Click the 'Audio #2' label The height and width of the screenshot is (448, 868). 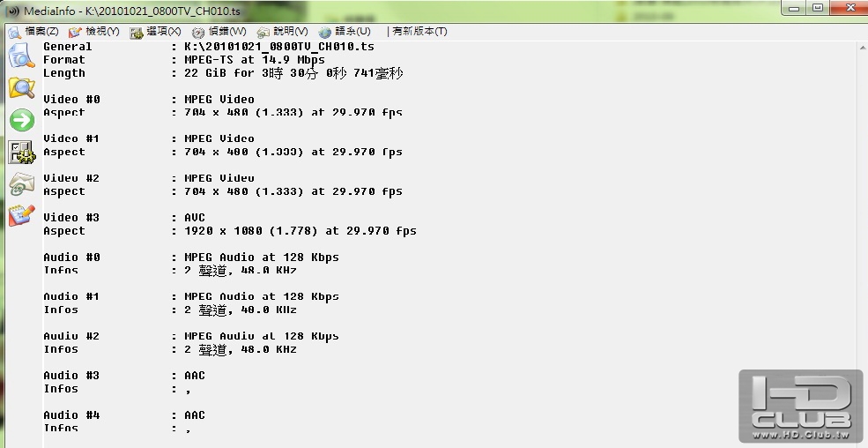72,336
